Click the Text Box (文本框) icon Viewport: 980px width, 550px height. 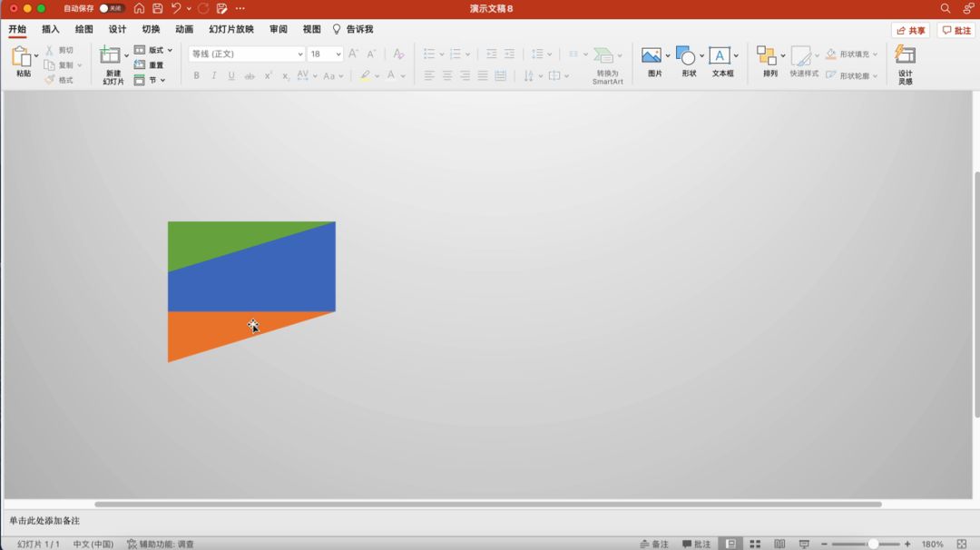(x=720, y=55)
